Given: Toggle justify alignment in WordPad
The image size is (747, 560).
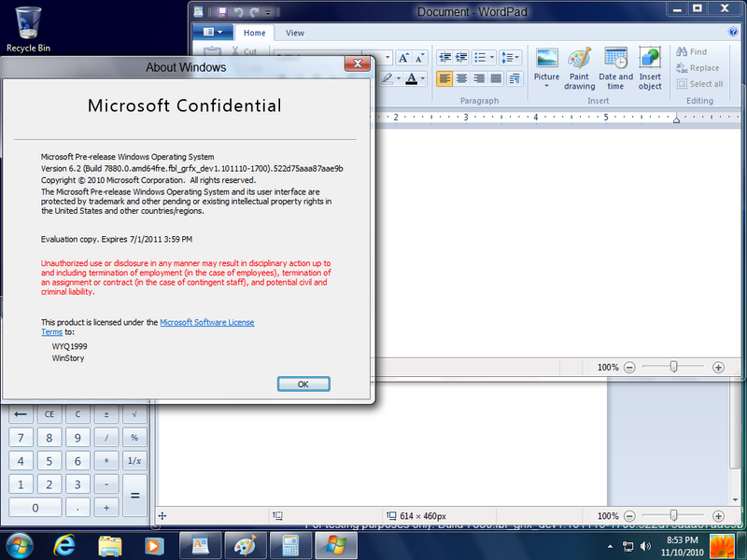Looking at the screenshot, I should click(x=496, y=78).
